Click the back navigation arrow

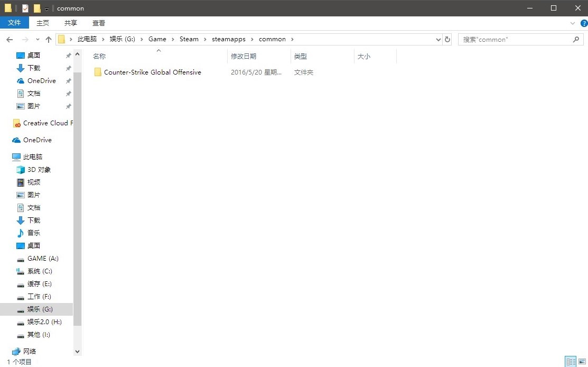click(x=10, y=40)
